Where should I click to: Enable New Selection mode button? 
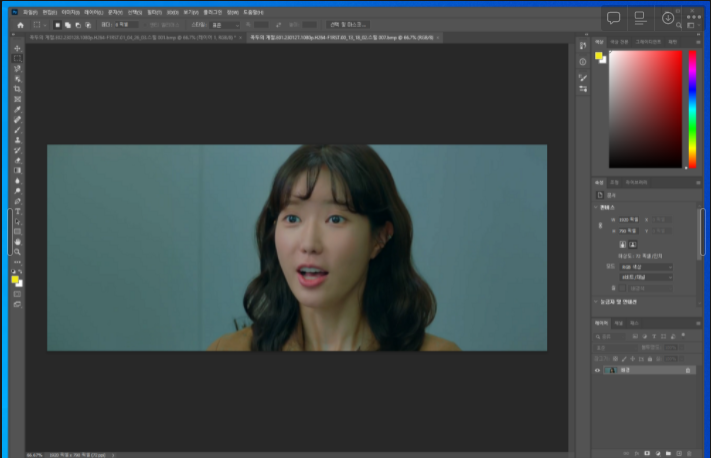[x=57, y=25]
